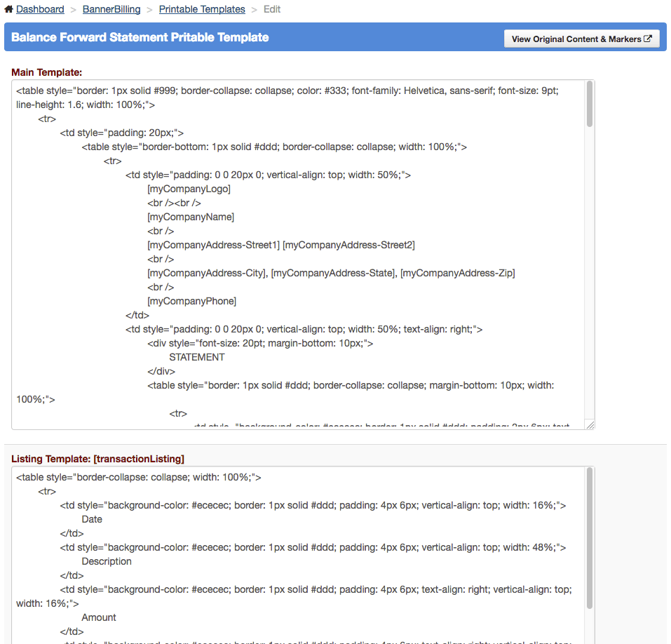
Task: Click the Listing Template scrollbar thumb
Action: pos(590,537)
